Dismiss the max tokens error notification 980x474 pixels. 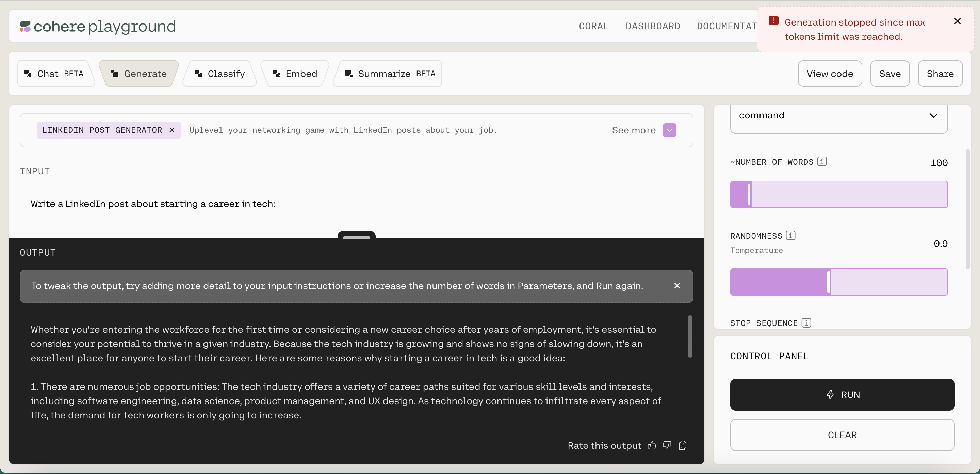957,21
